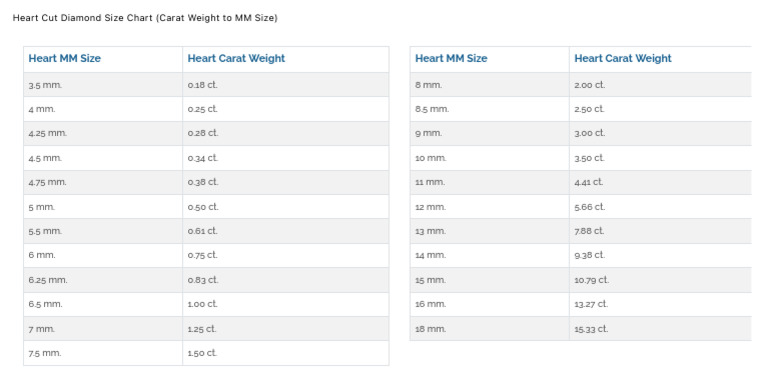Click the '5.66 ct.' cell
Screen dimensions: 768x373
pyautogui.click(x=660, y=207)
